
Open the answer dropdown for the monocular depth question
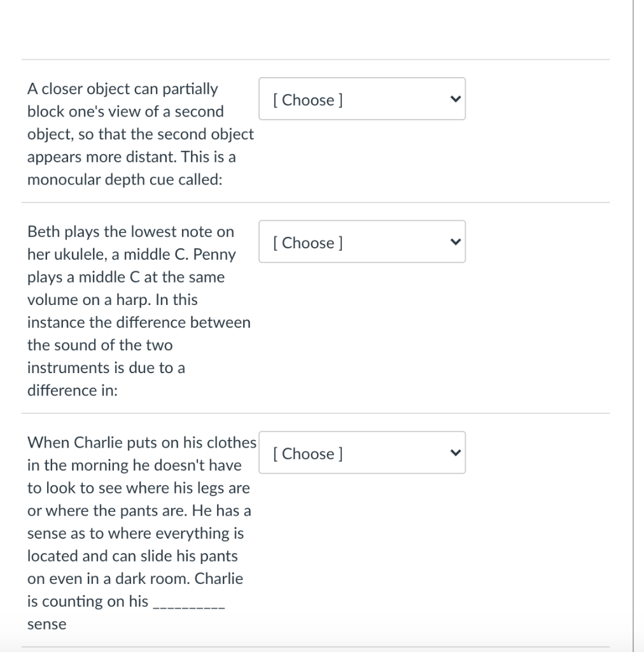tap(362, 99)
